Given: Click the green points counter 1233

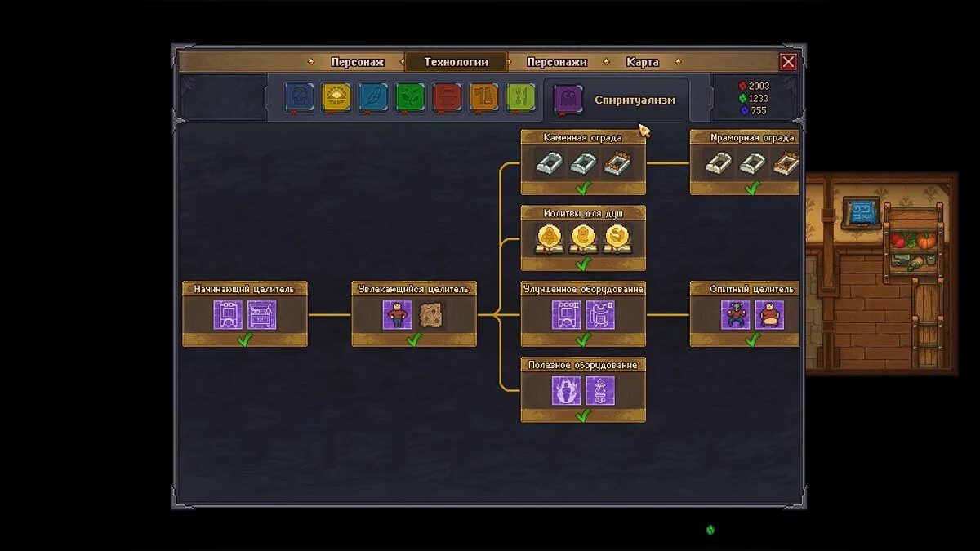Looking at the screenshot, I should point(753,98).
